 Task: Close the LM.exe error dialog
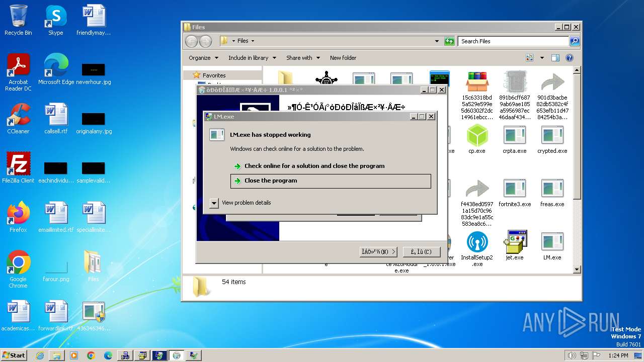431,116
